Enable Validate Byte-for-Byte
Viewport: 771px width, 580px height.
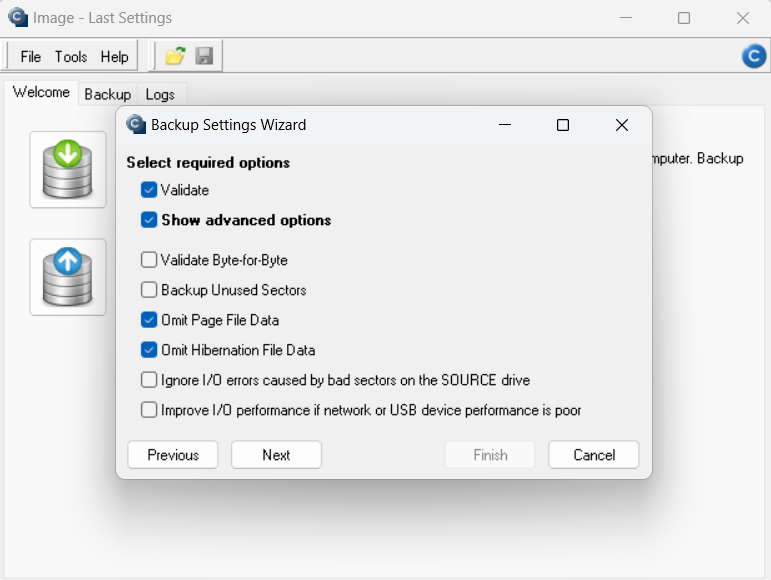[x=148, y=260]
